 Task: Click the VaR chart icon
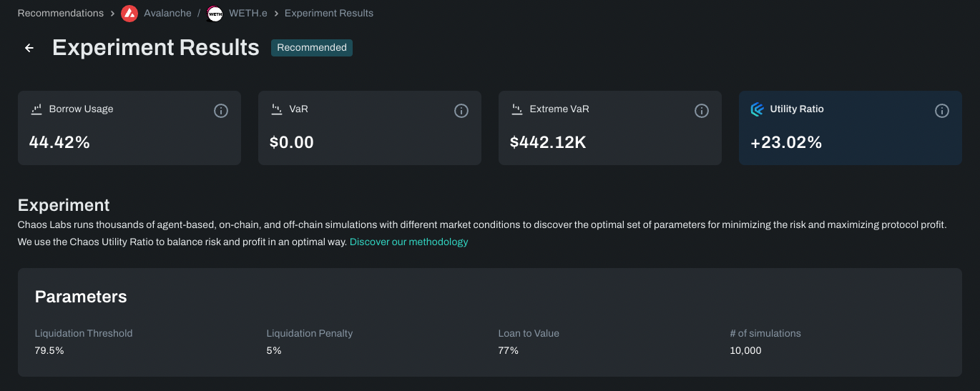click(277, 109)
